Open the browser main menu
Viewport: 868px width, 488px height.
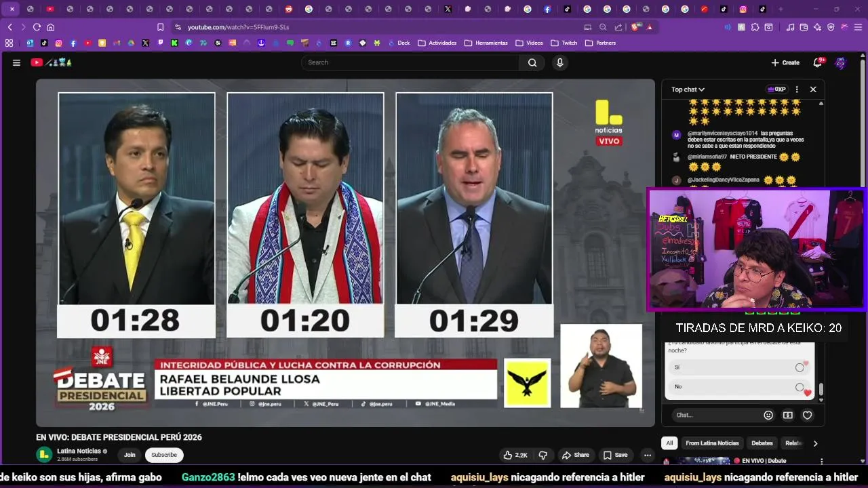click(x=858, y=27)
